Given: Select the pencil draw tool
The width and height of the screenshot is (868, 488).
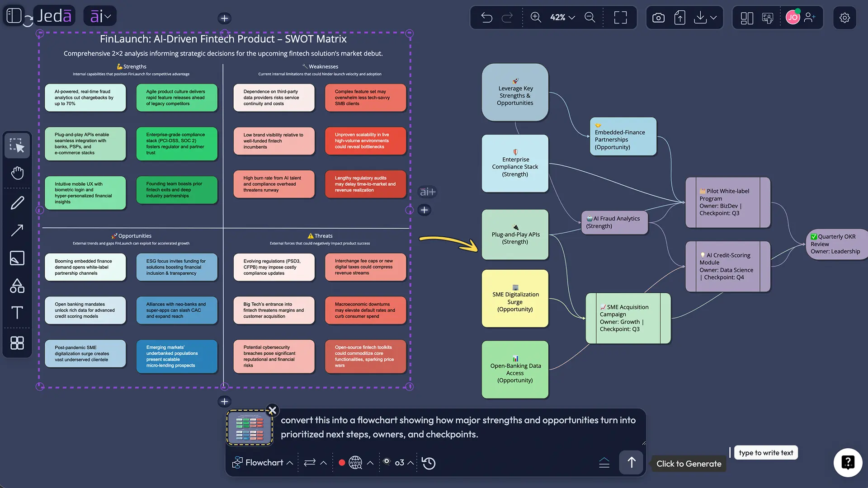Looking at the screenshot, I should click(17, 203).
